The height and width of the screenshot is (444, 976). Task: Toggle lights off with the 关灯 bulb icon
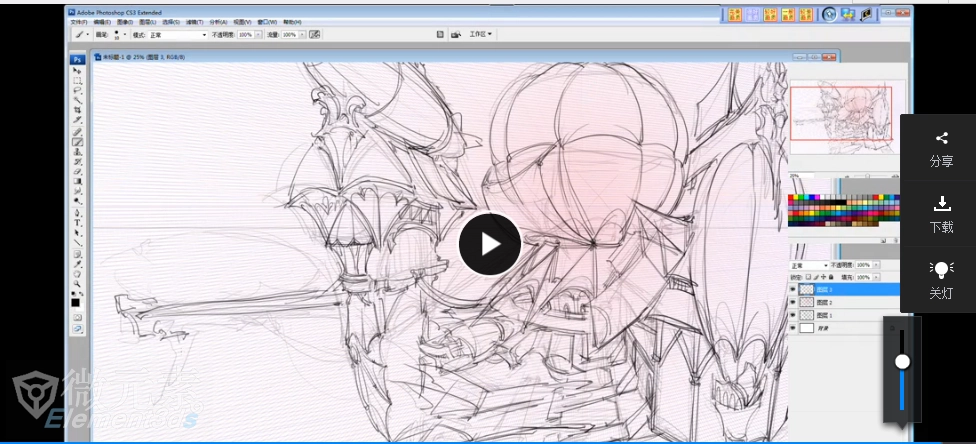[941, 269]
